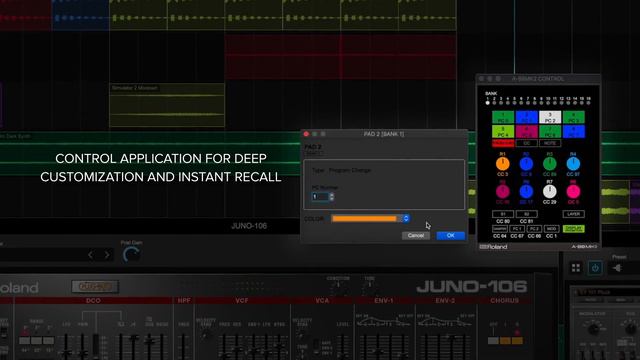Click the DAMPER pedal button CC 64
The width and height of the screenshot is (640, 360).
pos(500,229)
